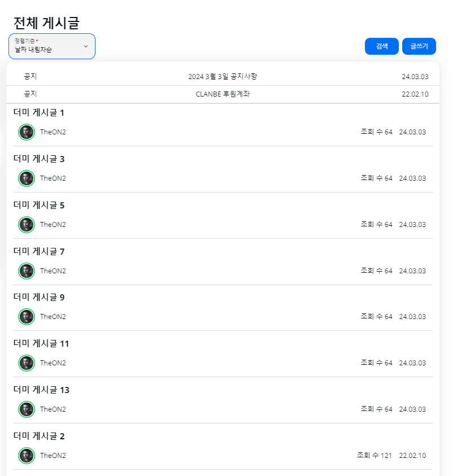Screen dimensions: 457x476
Task: Click the chevron arrow in sort selector
Action: [86, 46]
